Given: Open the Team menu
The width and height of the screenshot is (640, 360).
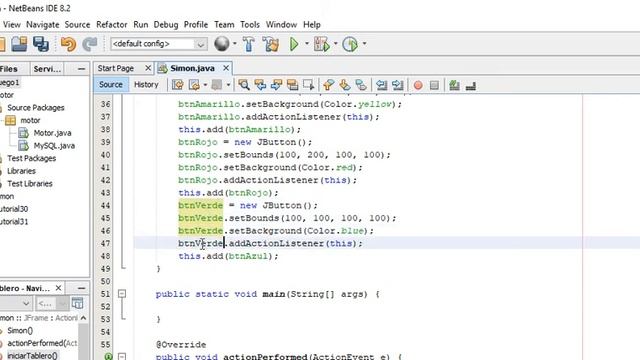Looking at the screenshot, I should (224, 24).
